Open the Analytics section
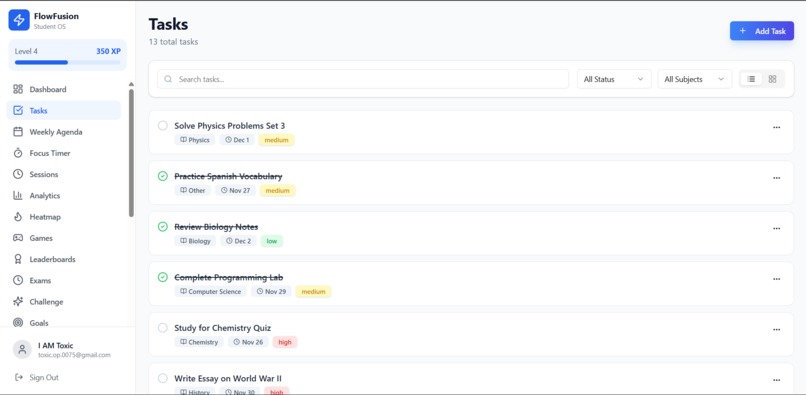This screenshot has width=806, height=395. (x=64, y=195)
